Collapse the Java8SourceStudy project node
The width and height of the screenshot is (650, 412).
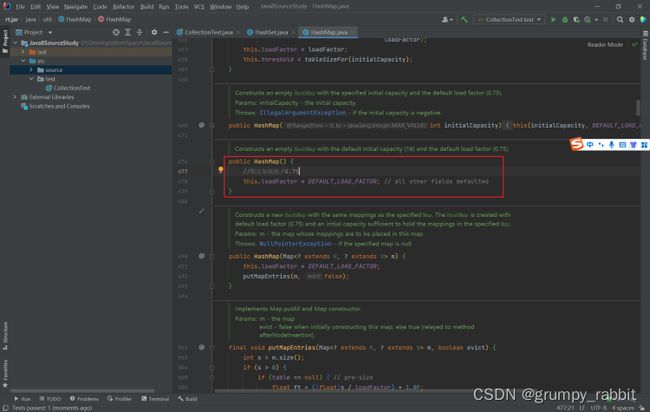[16, 43]
